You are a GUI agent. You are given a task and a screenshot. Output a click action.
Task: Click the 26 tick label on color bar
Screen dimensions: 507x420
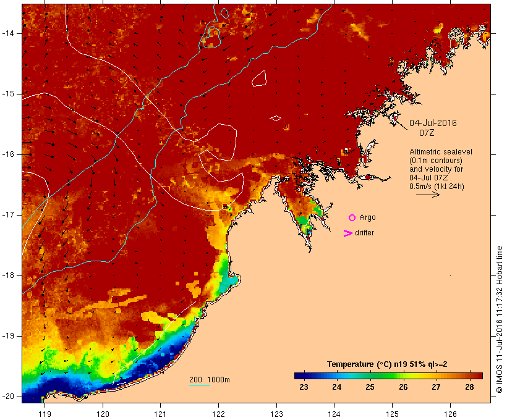(403, 387)
